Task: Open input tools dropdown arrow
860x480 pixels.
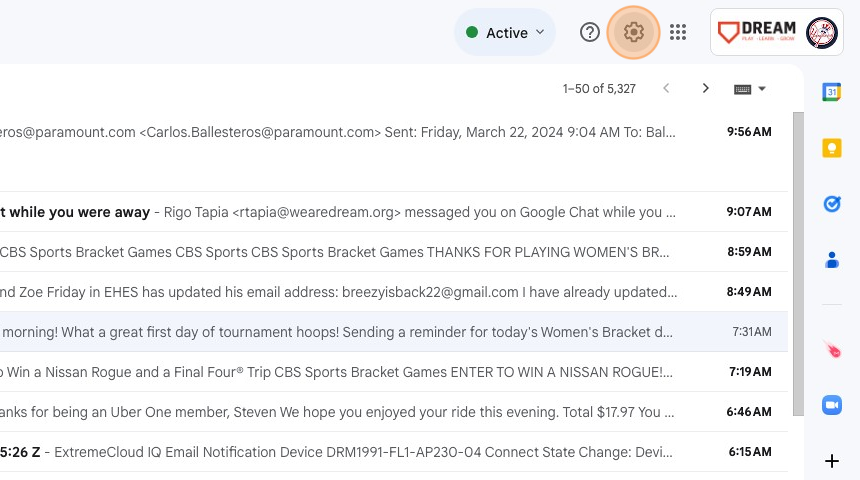Action: point(762,89)
